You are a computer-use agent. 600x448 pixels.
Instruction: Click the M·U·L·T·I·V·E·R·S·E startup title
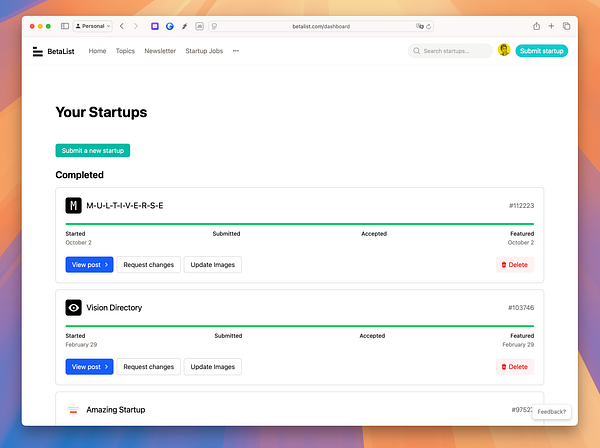point(125,206)
